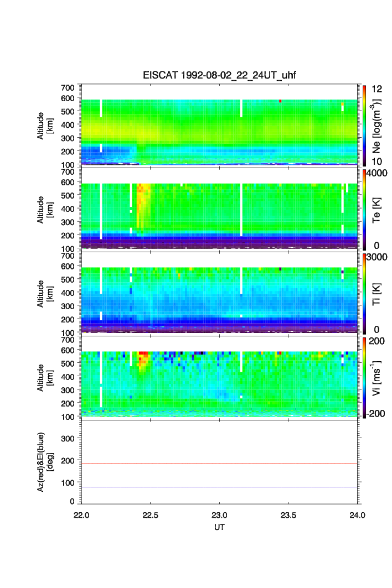Click the Altitude [km] label of Ne panel
The width and height of the screenshot is (392, 588).
(45, 126)
